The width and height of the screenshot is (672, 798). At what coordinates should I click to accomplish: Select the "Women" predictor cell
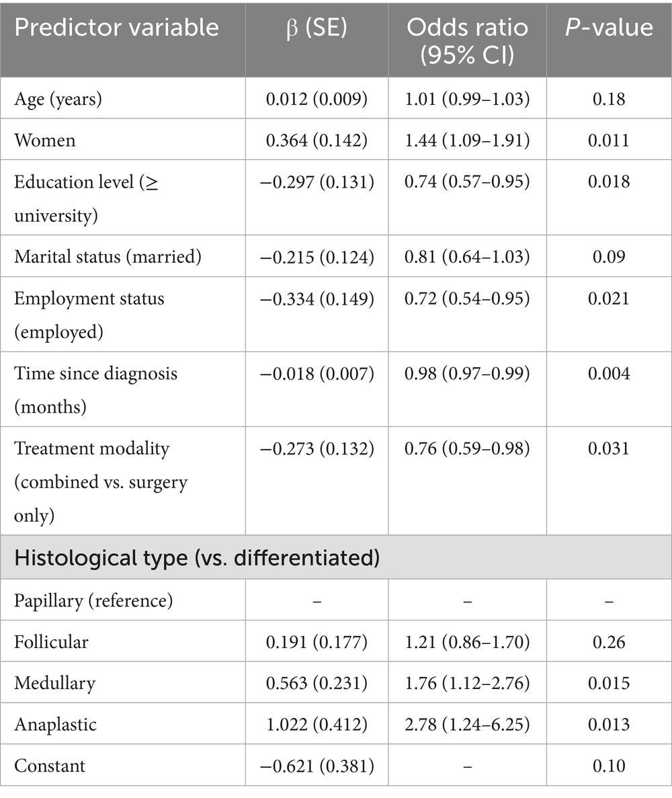tap(45, 140)
